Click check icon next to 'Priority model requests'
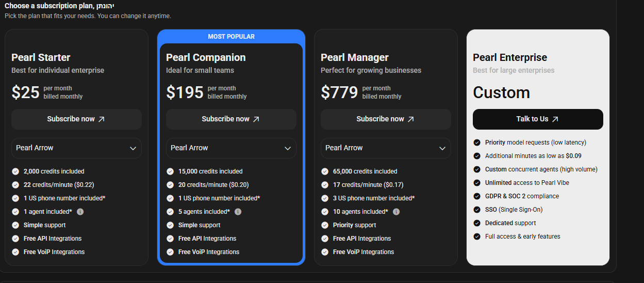644x283 pixels. (477, 143)
